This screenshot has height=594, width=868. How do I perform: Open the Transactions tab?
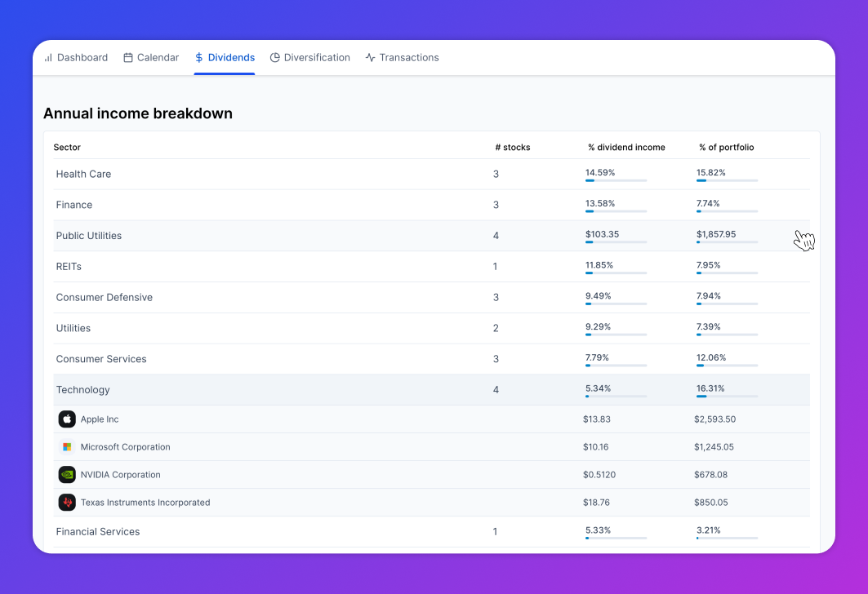403,57
